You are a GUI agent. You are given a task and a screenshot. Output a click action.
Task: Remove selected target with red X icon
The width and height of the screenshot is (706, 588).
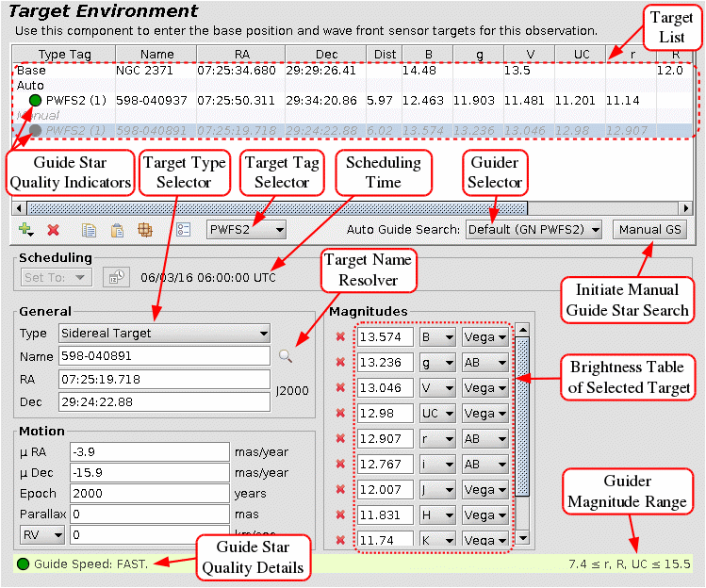click(53, 230)
